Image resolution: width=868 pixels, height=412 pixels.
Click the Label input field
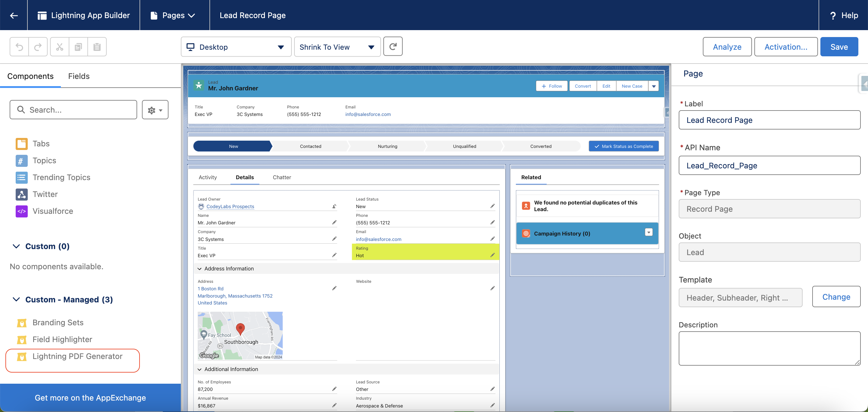coord(769,120)
